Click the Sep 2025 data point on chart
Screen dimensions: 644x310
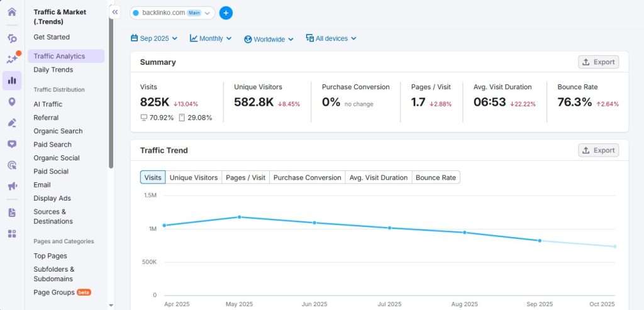(540, 241)
